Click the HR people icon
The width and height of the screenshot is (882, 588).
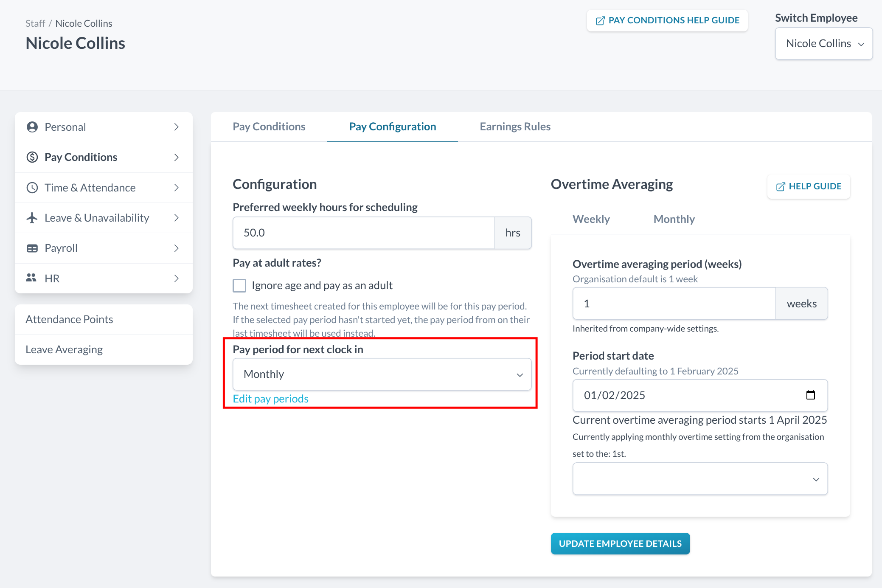pos(31,278)
